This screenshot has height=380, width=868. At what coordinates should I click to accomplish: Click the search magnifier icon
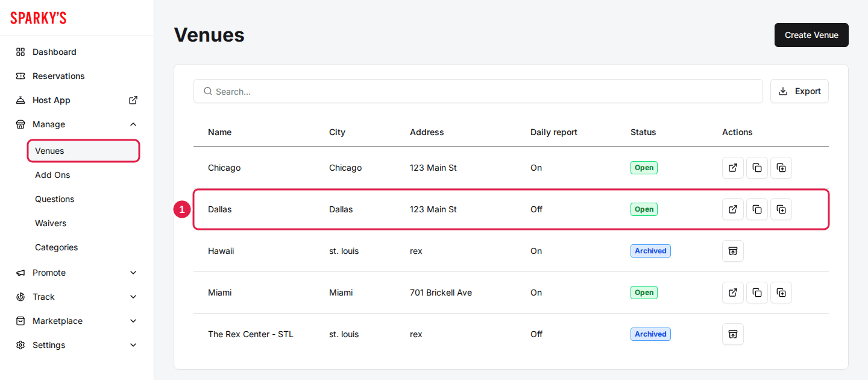pyautogui.click(x=208, y=91)
